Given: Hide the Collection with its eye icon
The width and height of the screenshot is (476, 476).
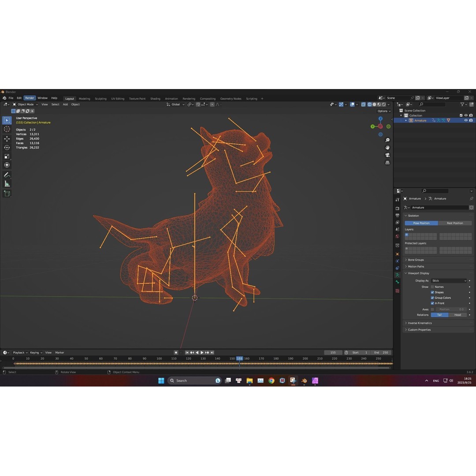Looking at the screenshot, I should point(466,115).
